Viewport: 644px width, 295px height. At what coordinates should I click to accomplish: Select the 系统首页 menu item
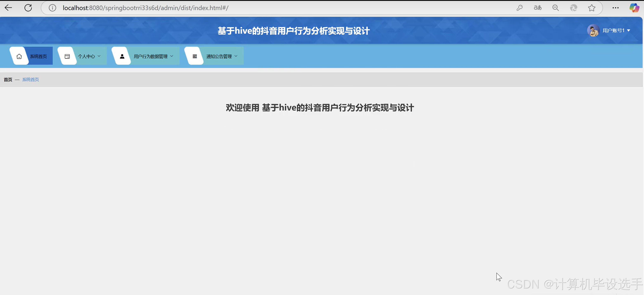[x=31, y=56]
